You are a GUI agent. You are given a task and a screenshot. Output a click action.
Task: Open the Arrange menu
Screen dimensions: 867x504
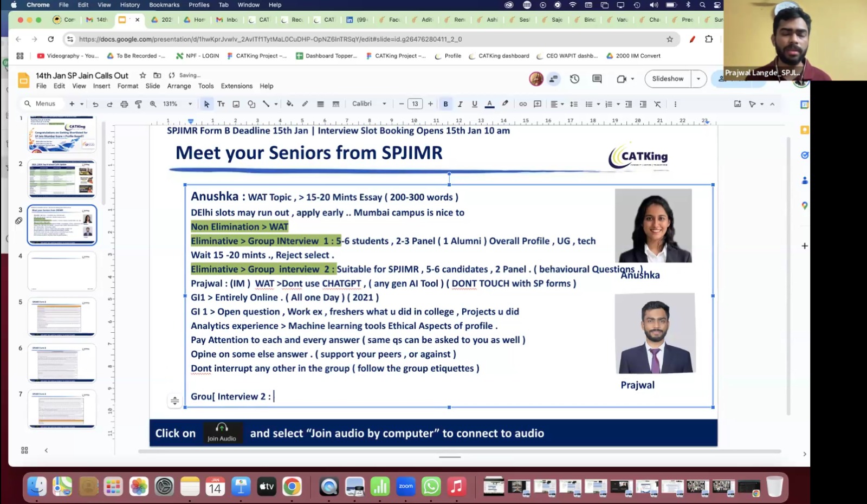pos(179,86)
